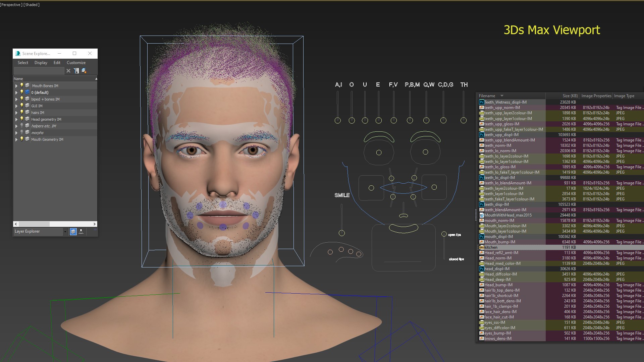The width and height of the screenshot is (644, 362).
Task: Toggle visibility bulb of Mouth Geometry IM
Action: click(x=22, y=139)
